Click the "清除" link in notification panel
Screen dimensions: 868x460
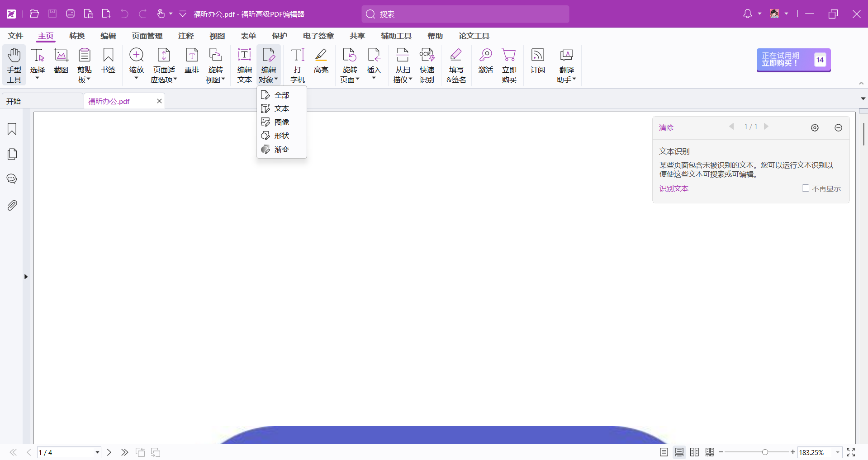pyautogui.click(x=666, y=127)
